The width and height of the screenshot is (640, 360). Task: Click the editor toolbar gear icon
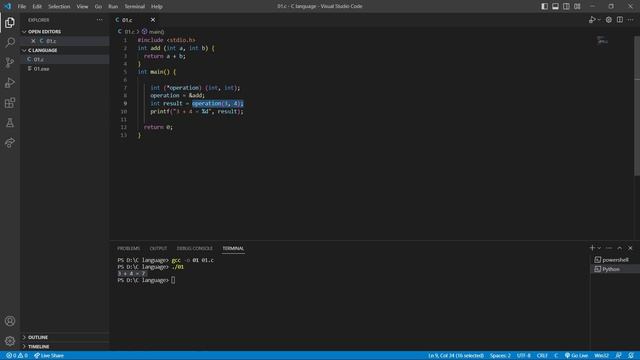(x=609, y=20)
